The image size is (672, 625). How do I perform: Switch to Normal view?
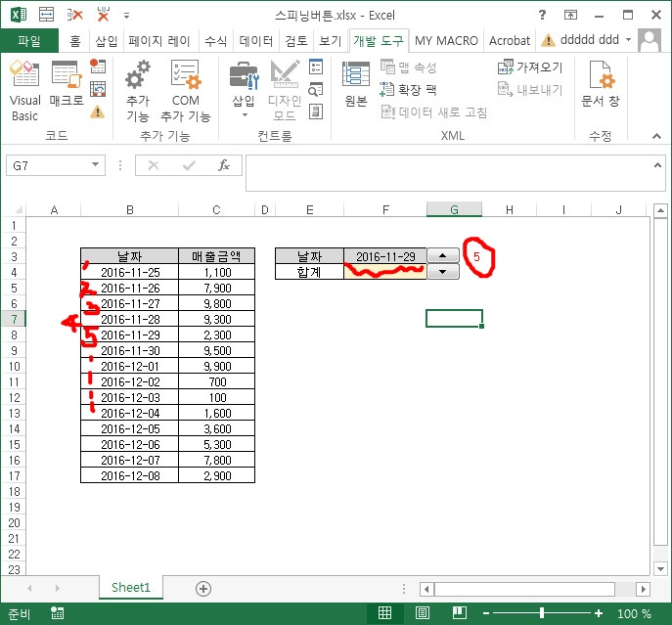point(384,613)
